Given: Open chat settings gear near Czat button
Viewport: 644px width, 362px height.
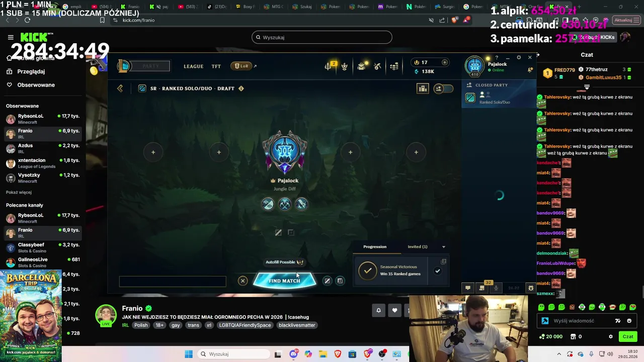Looking at the screenshot, I should click(611, 337).
